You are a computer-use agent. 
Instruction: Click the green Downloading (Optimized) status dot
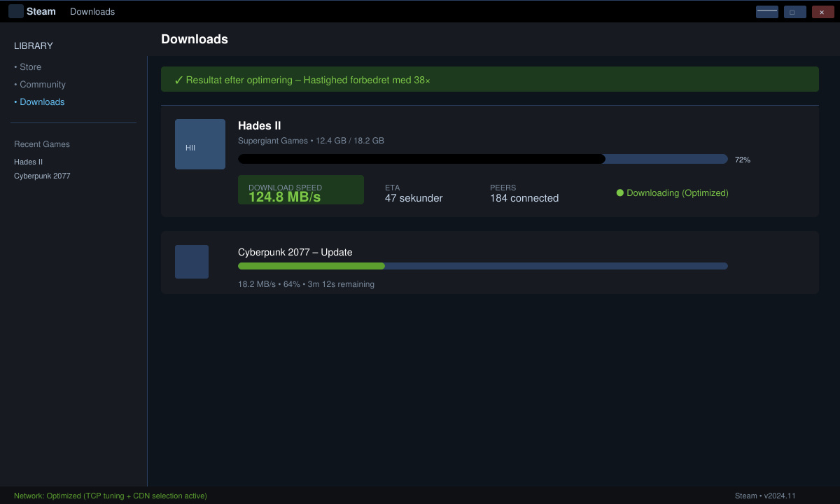[619, 192]
